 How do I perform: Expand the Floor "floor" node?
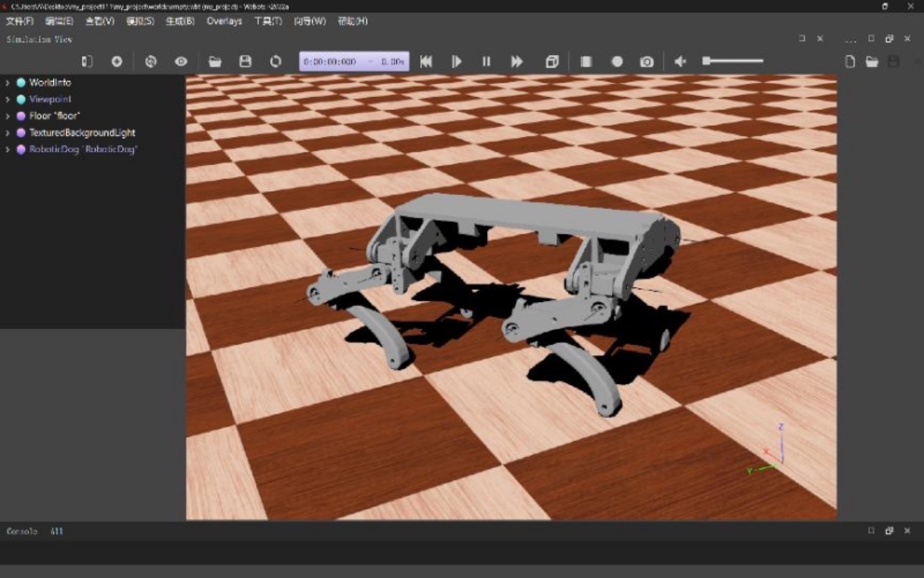(x=7, y=116)
